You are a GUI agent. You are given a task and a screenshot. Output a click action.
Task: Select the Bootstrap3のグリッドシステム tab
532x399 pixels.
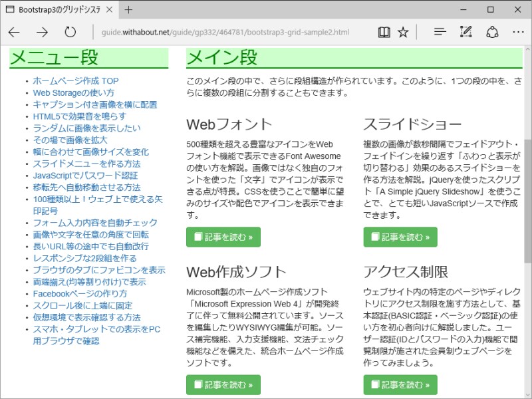60,10
